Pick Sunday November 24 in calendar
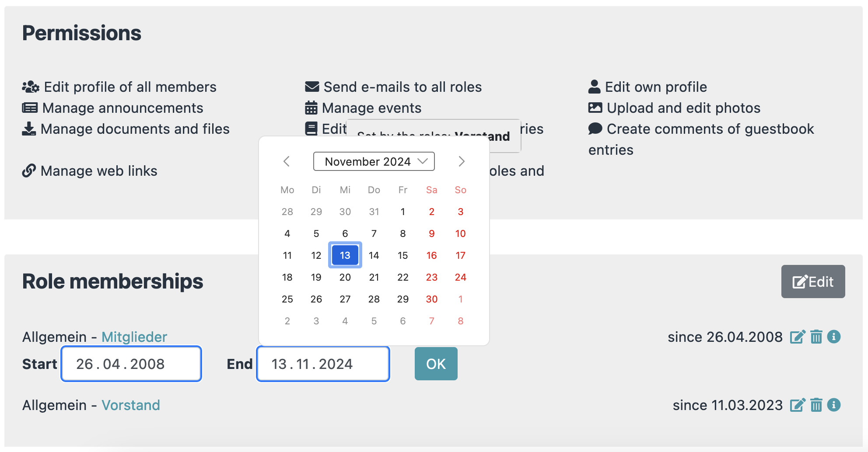 tap(460, 277)
